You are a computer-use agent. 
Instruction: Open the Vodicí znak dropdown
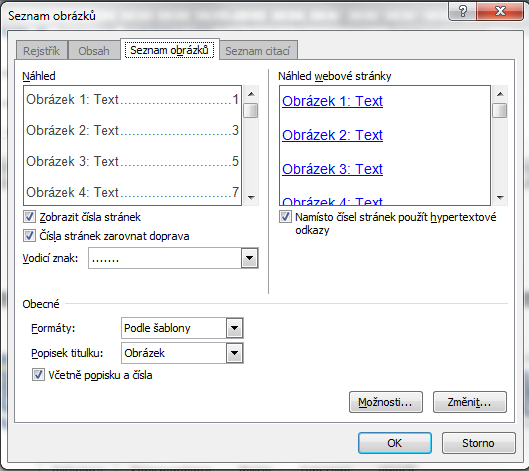(249, 258)
